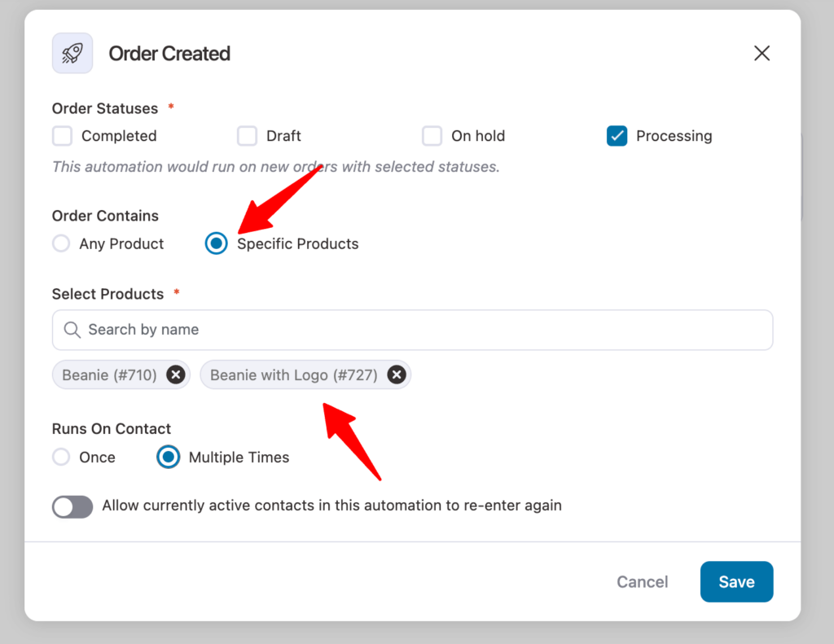This screenshot has height=644, width=834.
Task: Check the Draft order status
Action: pyautogui.click(x=247, y=136)
